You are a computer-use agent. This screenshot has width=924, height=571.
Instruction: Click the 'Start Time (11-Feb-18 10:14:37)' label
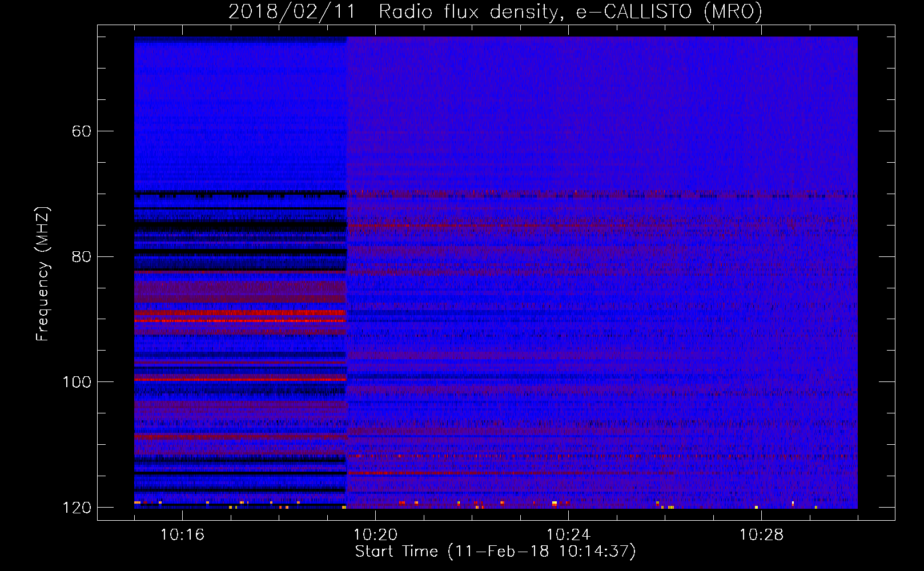pyautogui.click(x=495, y=552)
